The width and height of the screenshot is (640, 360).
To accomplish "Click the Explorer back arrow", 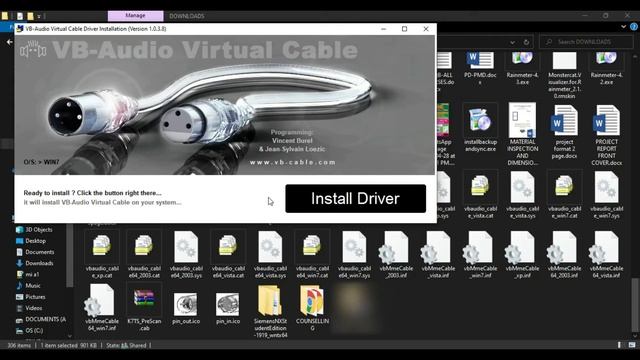I will tap(9, 42).
